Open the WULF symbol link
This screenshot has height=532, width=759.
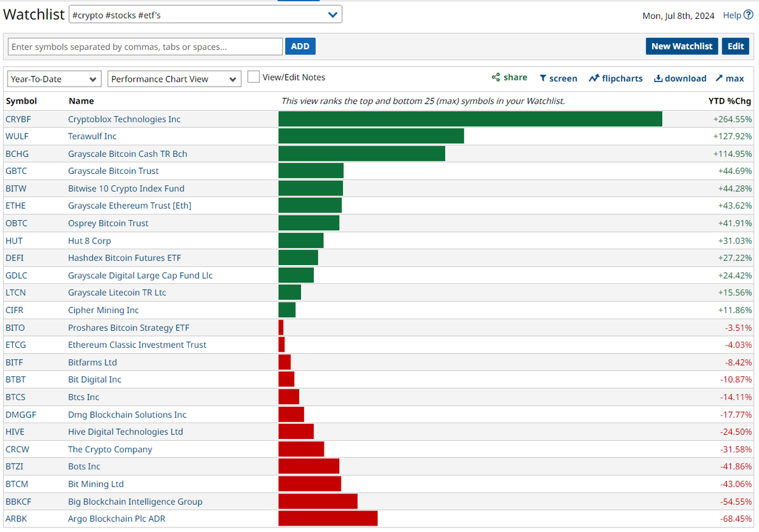click(16, 136)
